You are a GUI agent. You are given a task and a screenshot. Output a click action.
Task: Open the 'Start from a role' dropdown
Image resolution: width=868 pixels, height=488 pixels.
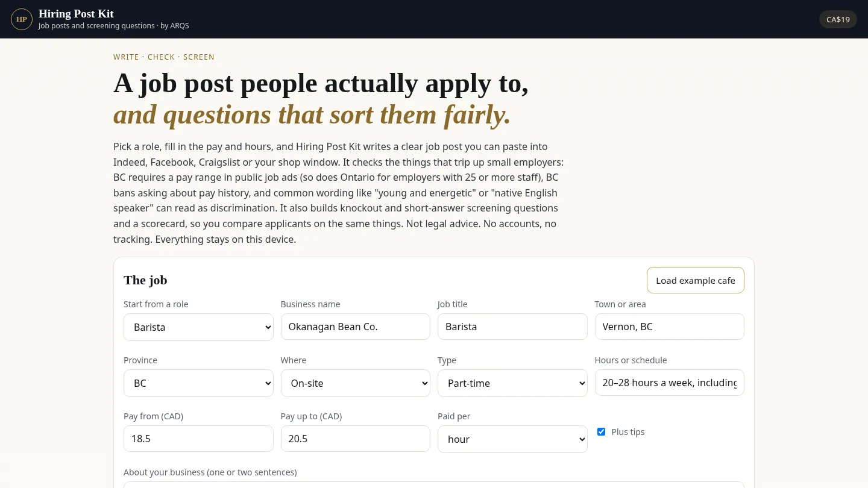pyautogui.click(x=198, y=327)
